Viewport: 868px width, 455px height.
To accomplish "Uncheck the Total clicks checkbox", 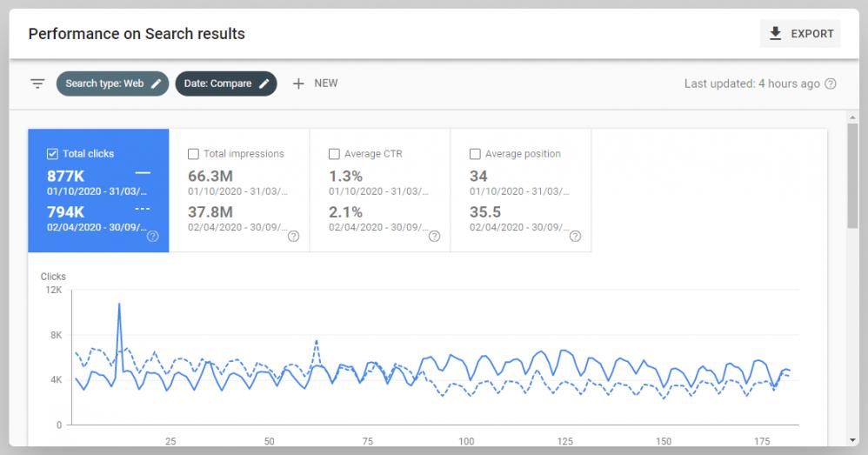I will click(x=52, y=154).
